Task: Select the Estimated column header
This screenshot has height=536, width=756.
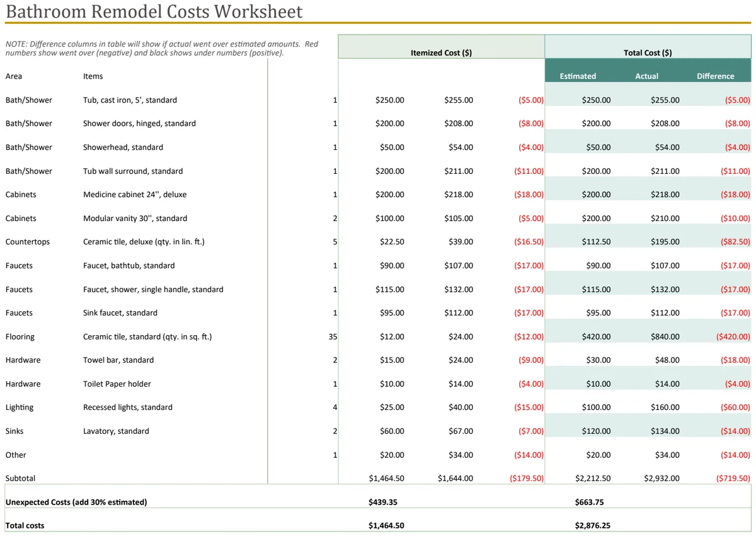Action: pos(578,76)
